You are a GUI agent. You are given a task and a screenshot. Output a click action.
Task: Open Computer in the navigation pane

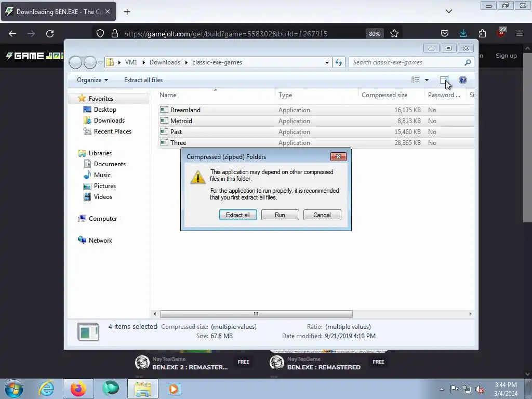(103, 219)
